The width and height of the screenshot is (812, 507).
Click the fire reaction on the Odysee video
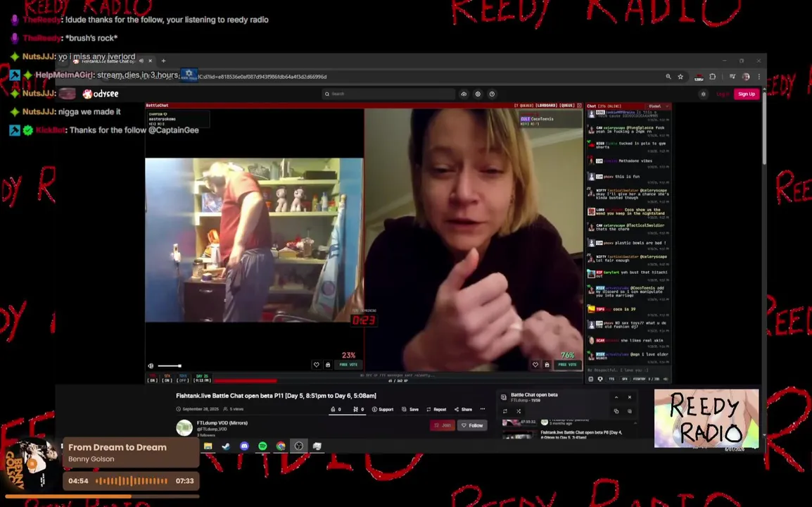click(x=336, y=409)
